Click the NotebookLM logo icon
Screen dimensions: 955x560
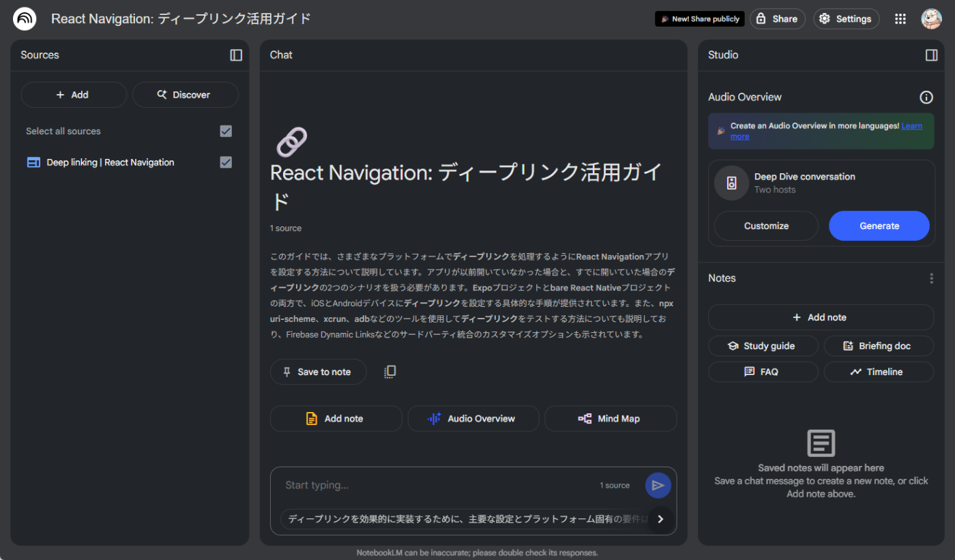pyautogui.click(x=25, y=18)
